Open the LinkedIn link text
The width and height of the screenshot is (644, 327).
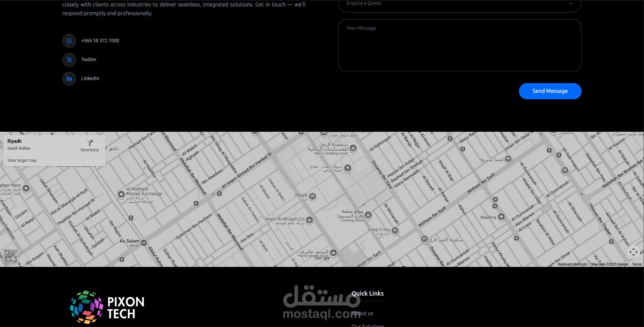pyautogui.click(x=90, y=78)
